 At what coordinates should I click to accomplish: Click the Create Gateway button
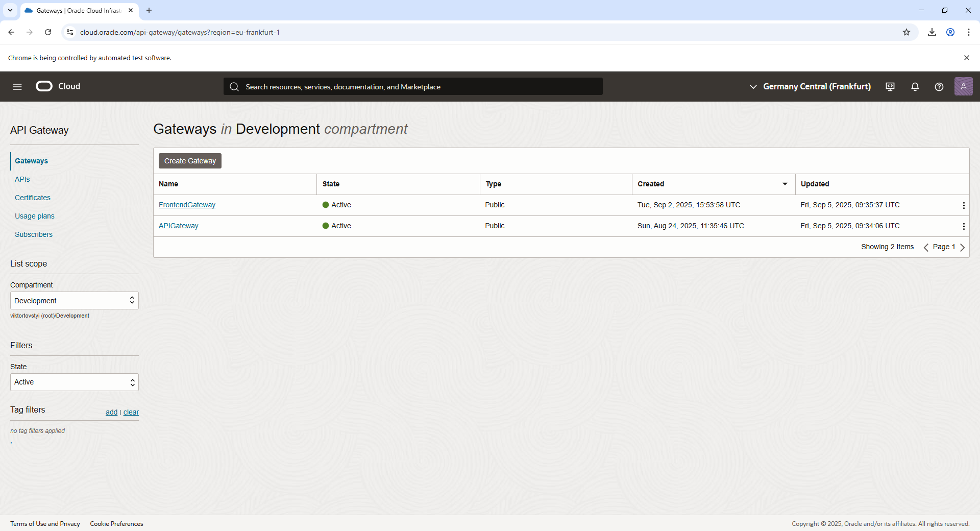pyautogui.click(x=190, y=161)
